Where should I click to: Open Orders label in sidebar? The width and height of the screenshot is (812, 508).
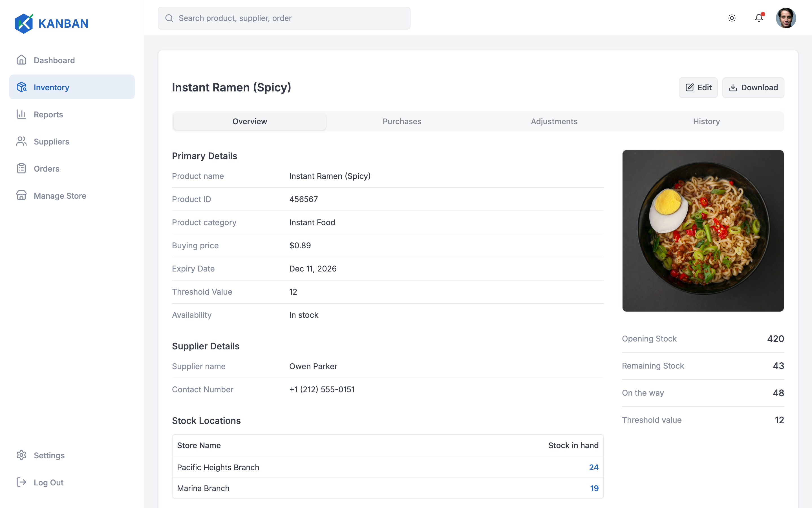pyautogui.click(x=47, y=169)
